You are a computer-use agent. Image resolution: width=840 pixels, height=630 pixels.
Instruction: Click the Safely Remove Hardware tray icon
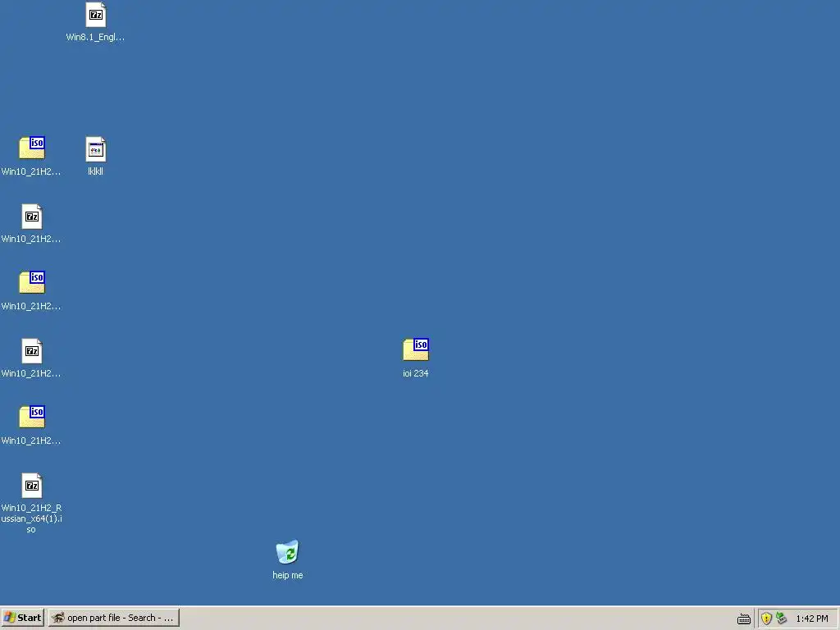tap(781, 619)
